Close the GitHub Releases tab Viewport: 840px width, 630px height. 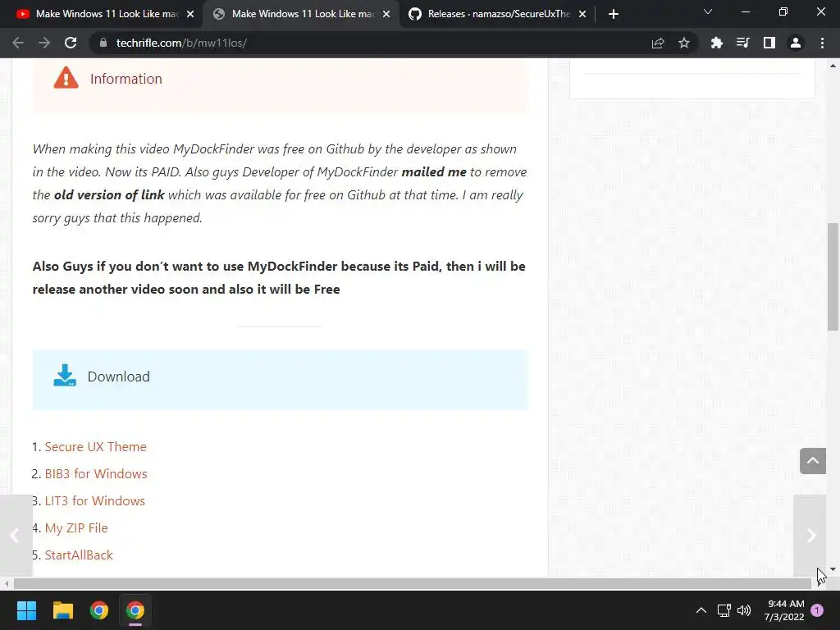point(582,14)
